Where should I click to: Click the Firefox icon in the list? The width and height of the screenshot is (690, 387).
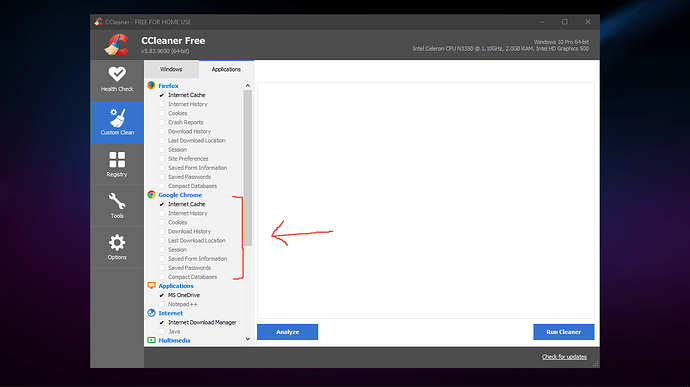(151, 85)
